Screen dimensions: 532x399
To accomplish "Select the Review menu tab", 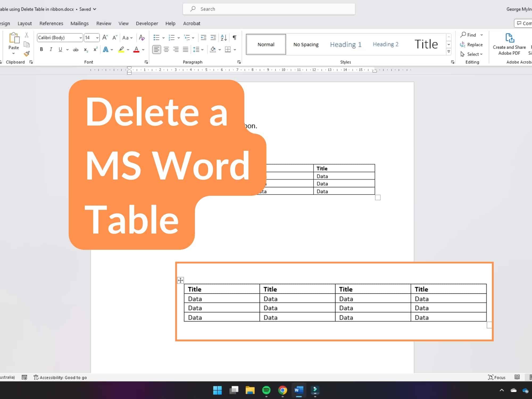I will (x=103, y=23).
